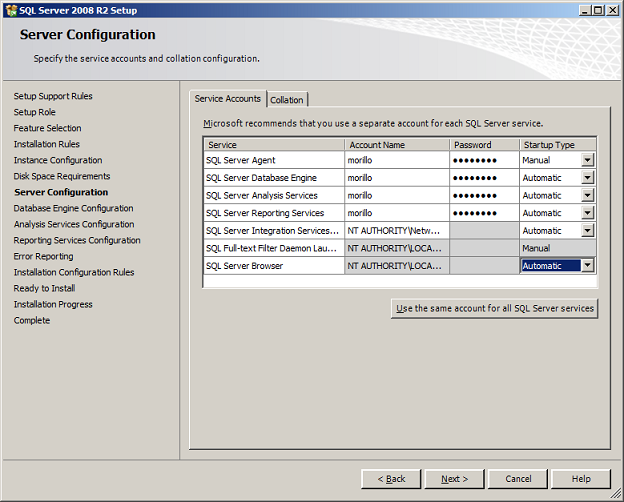The height and width of the screenshot is (502, 624).
Task: Open Startup Type dropdown for SQL Server Reporting Services
Action: click(587, 213)
